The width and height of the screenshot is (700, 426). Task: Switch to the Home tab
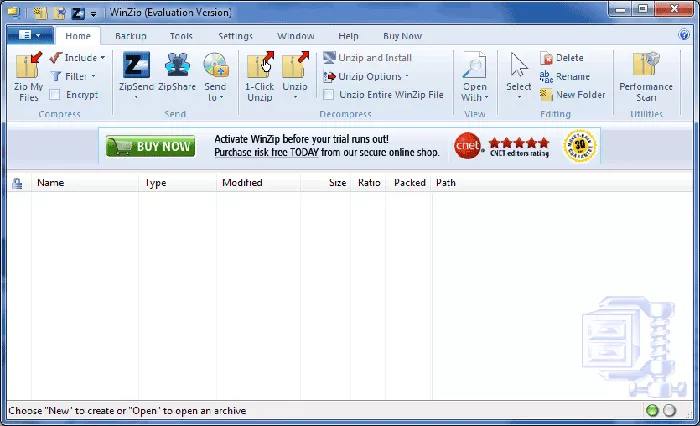point(78,36)
